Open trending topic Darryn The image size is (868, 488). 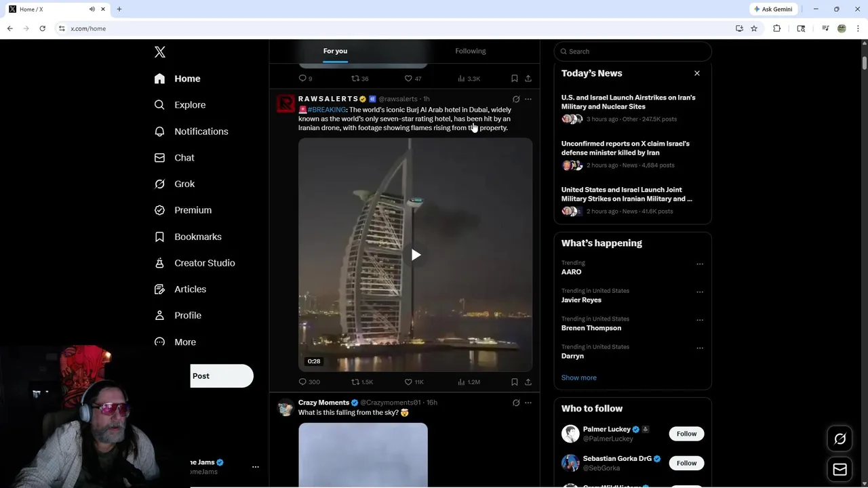click(x=572, y=356)
